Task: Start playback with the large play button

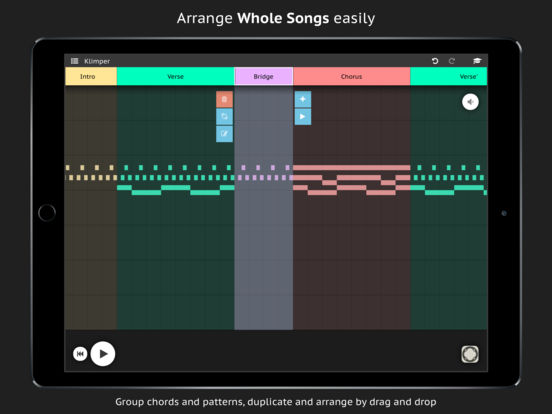Action: 103,354
